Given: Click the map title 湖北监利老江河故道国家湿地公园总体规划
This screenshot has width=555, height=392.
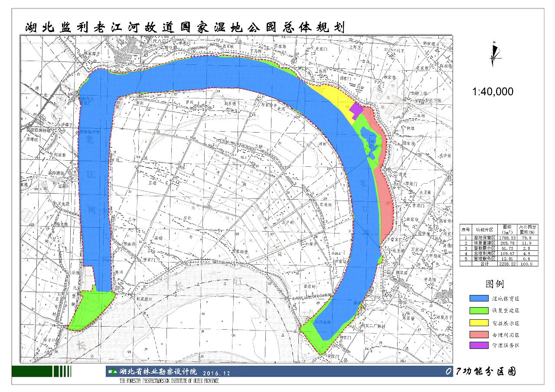Looking at the screenshot, I should 185,28.
